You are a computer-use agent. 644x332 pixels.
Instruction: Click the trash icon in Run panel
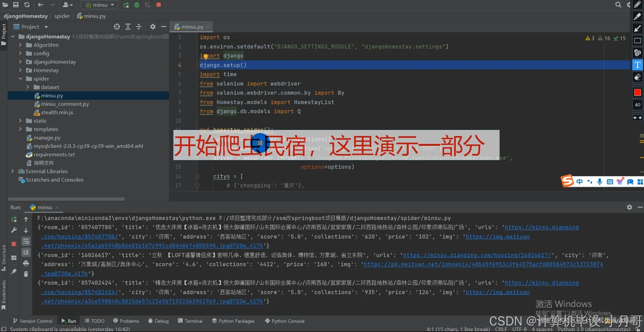(26, 274)
